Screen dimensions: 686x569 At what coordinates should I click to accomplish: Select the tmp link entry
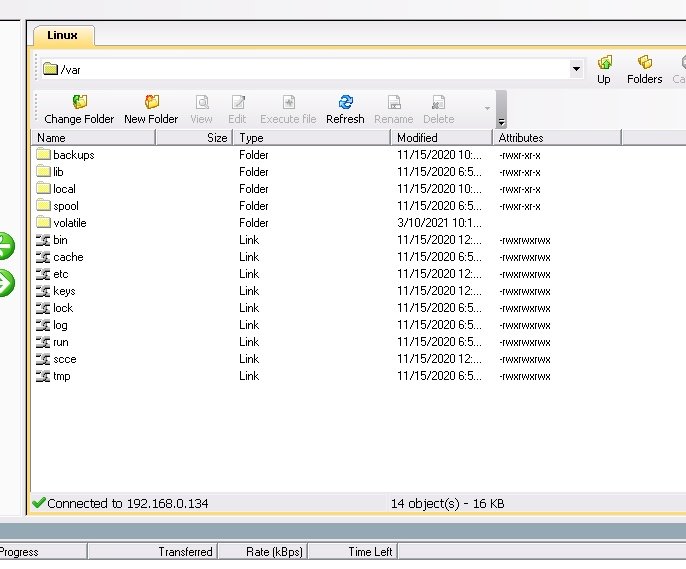[x=61, y=376]
